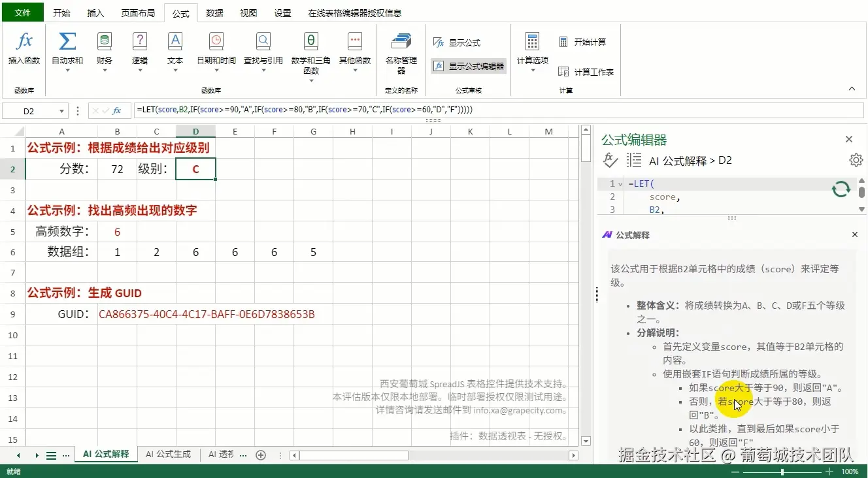Expand the 逻辑 dropdown arrow
This screenshot has width=868, height=478.
pyautogui.click(x=140, y=71)
